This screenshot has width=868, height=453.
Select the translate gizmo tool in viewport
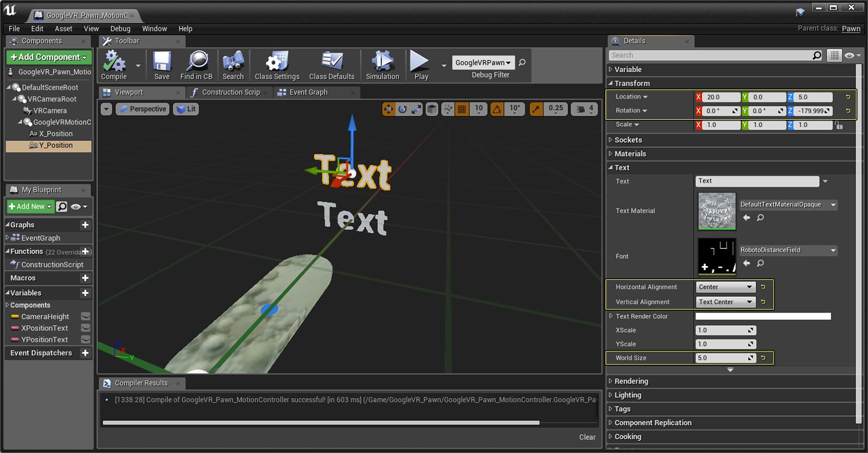coord(389,109)
